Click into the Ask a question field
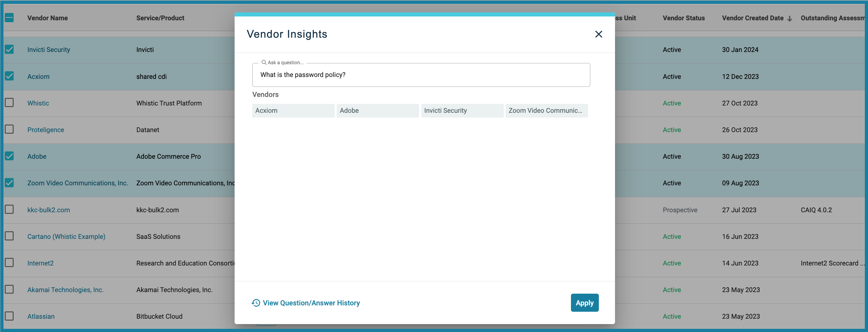The image size is (868, 332). tap(421, 75)
